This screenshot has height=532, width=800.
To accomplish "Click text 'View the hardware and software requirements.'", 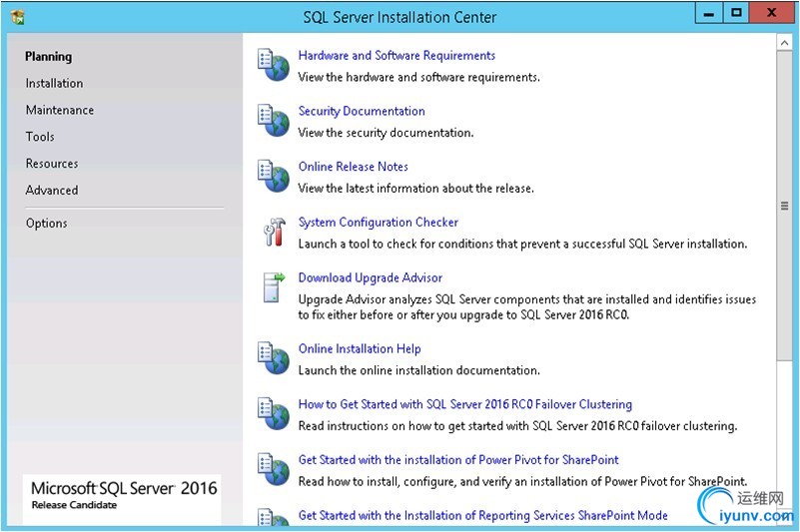I will (x=418, y=78).
